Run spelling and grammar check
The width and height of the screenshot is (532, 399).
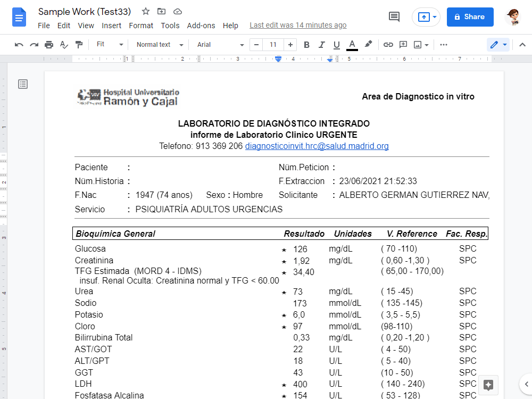(64, 45)
